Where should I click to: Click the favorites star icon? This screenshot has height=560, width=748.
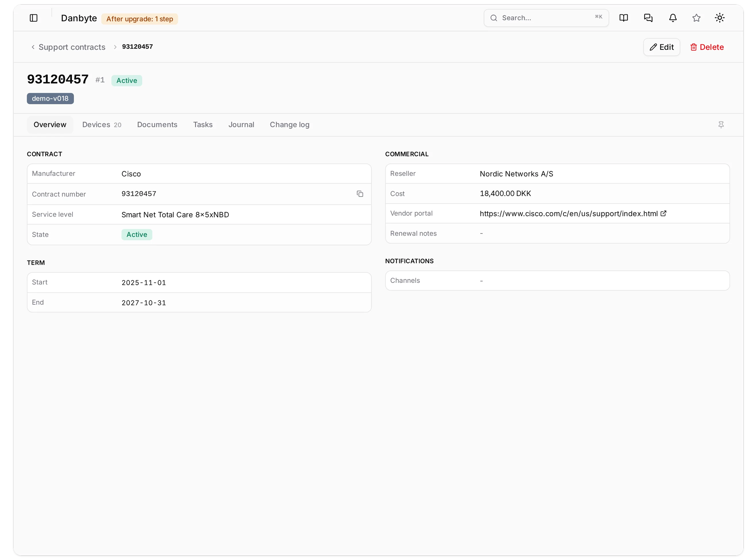696,18
